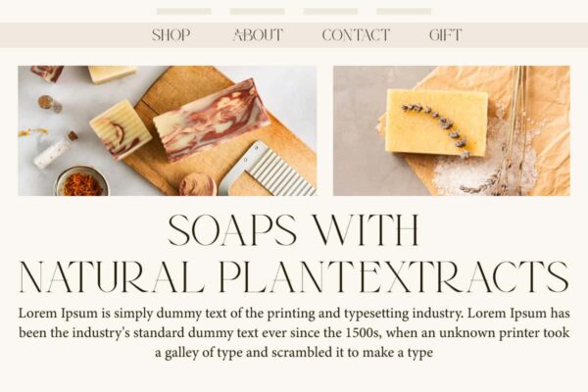Open the SHOP navigation link
The height and width of the screenshot is (392, 588).
coord(171,35)
